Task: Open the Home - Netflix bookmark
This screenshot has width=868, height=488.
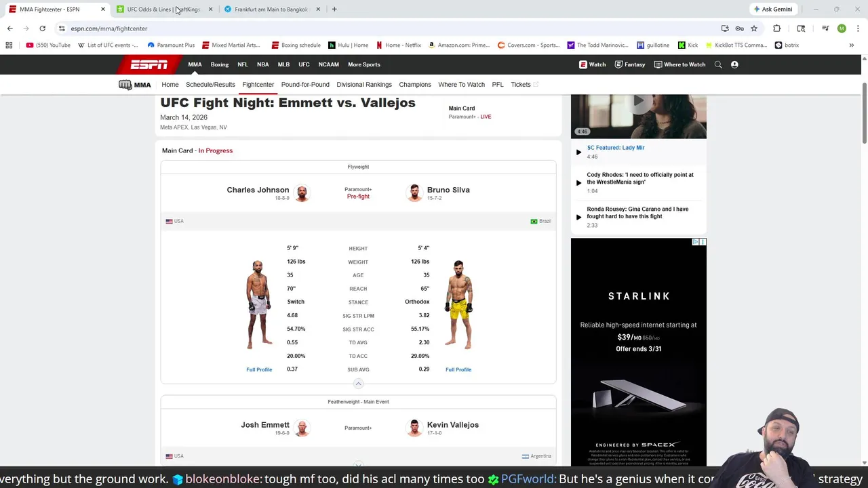Action: (x=399, y=45)
